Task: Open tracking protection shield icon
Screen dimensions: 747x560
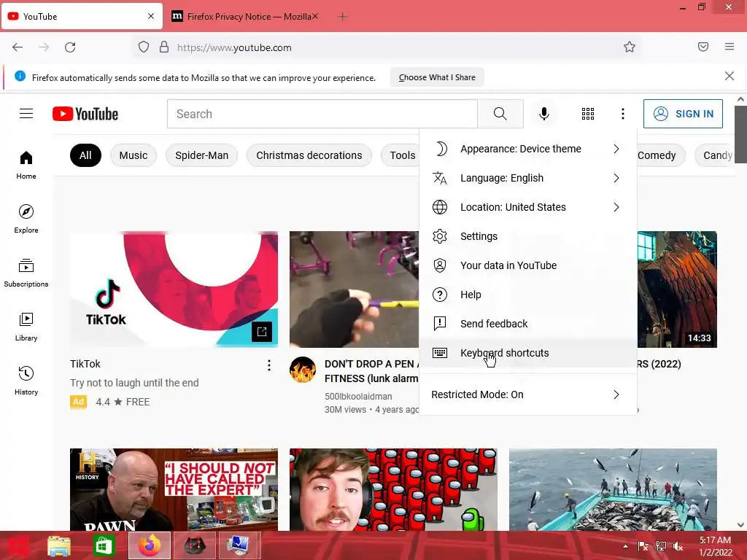Action: coord(144,47)
